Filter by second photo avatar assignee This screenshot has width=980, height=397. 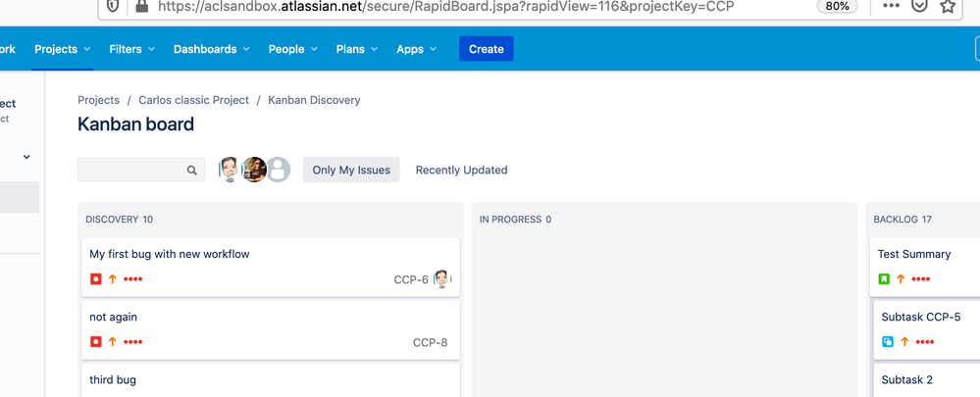(254, 170)
